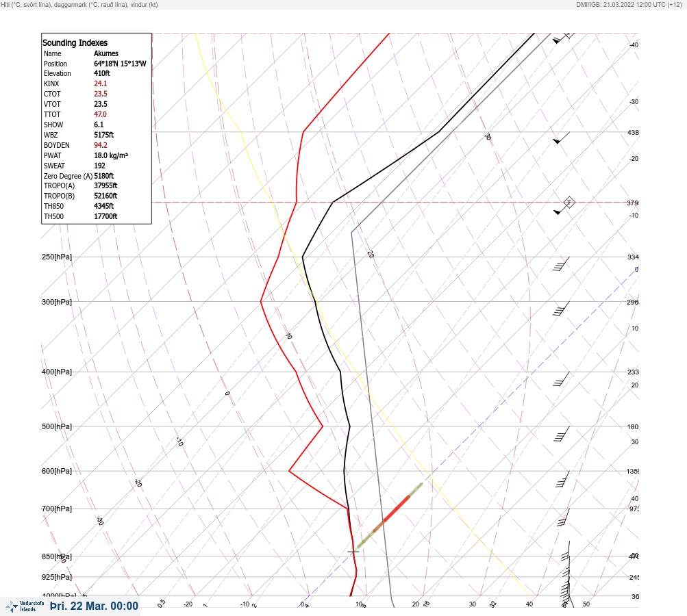The width and height of the screenshot is (687, 616).
Task: Click PWAT value '18.0 kg/m²'
Action: [x=111, y=155]
